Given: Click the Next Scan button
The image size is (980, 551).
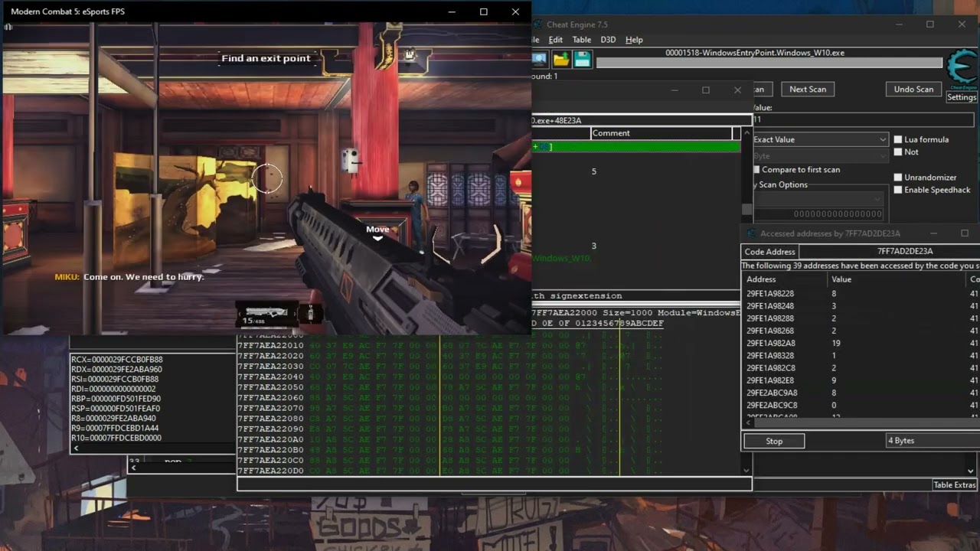Looking at the screenshot, I should [808, 90].
